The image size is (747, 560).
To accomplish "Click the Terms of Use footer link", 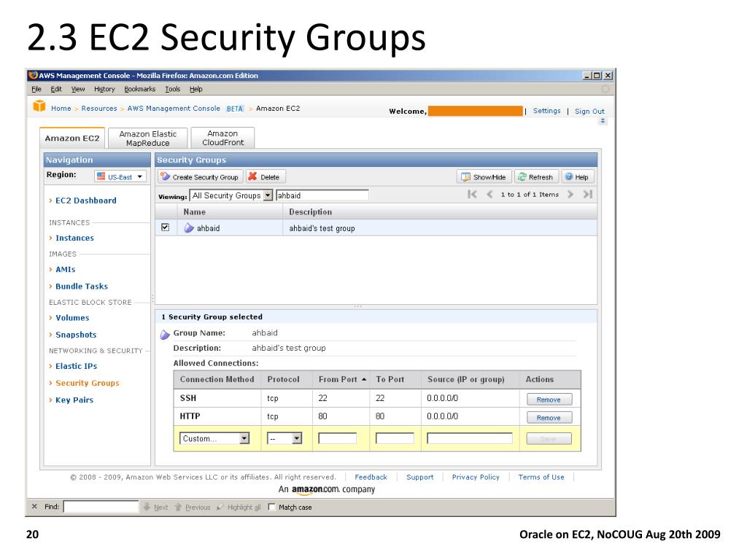I will (x=541, y=477).
